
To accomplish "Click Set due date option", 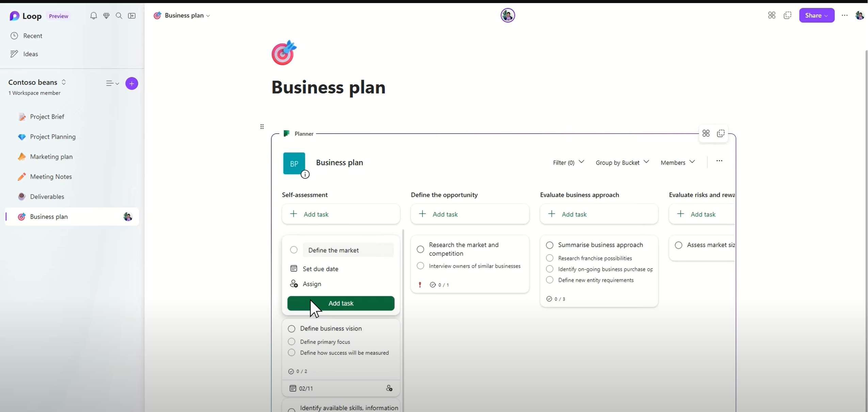I will [320, 269].
